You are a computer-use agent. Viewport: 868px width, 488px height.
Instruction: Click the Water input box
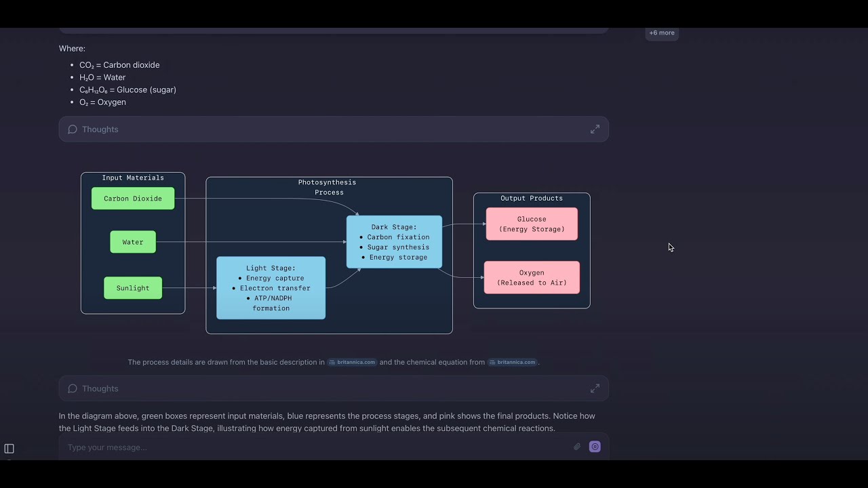pos(133,242)
